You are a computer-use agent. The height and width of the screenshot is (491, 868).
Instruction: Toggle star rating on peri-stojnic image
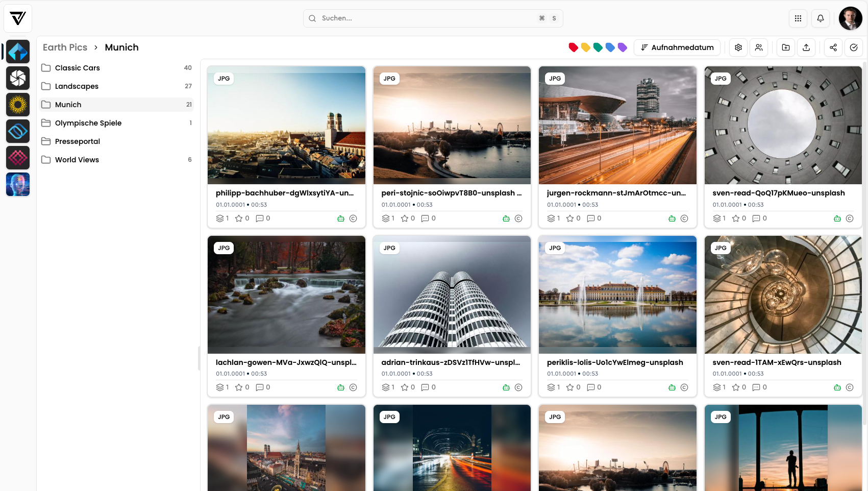[405, 218]
